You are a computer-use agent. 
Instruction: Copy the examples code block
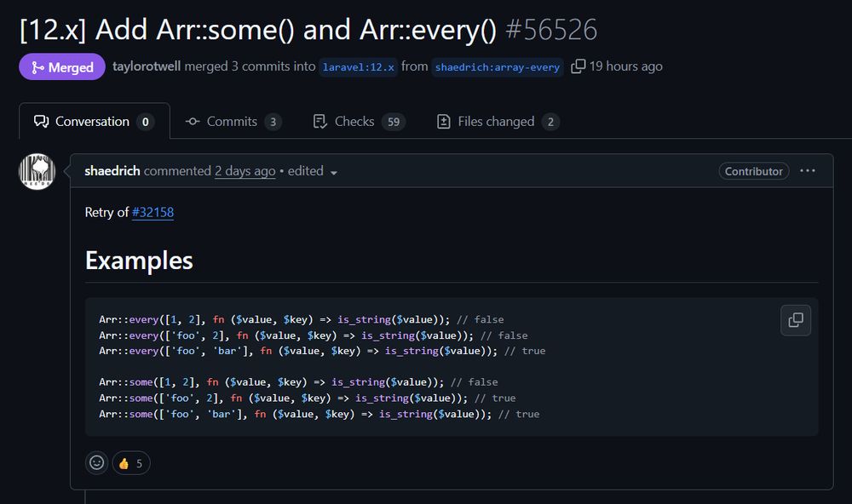pos(796,320)
